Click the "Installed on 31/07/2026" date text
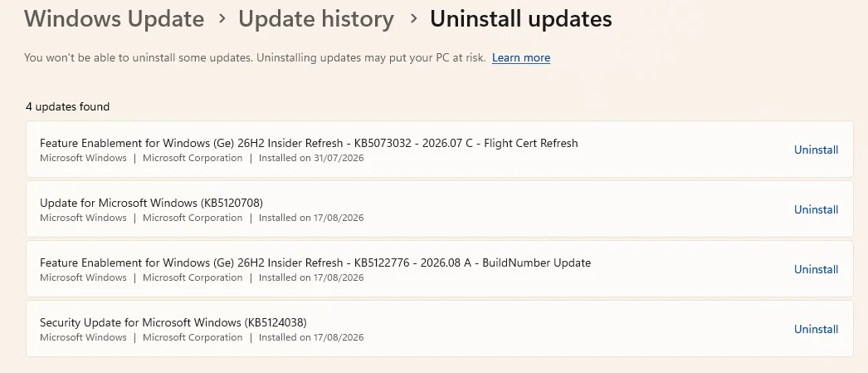 (x=311, y=158)
